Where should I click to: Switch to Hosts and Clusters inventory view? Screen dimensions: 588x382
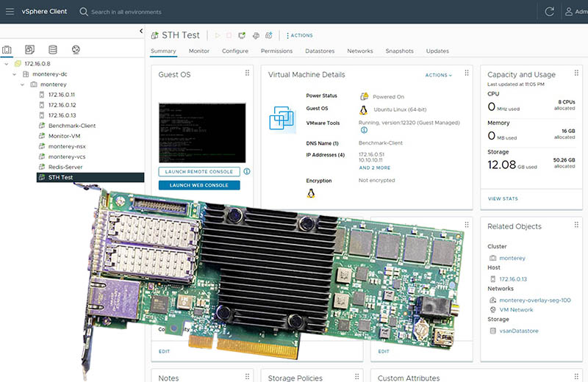[7, 50]
